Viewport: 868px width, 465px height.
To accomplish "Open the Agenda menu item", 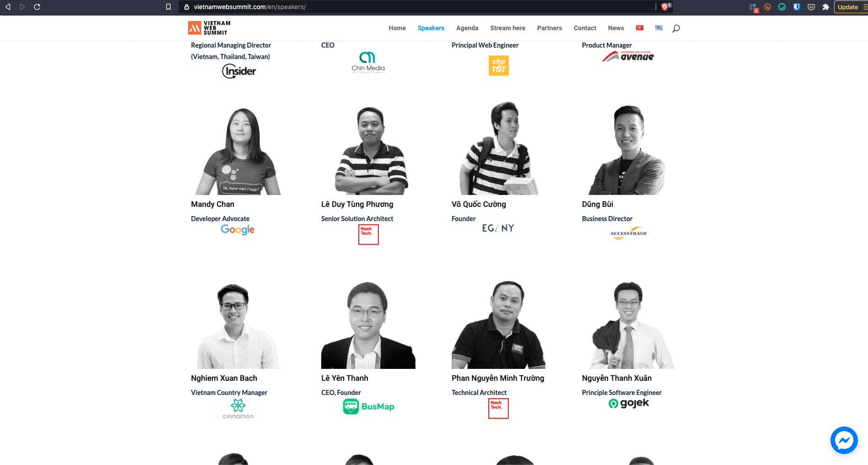I will (467, 28).
